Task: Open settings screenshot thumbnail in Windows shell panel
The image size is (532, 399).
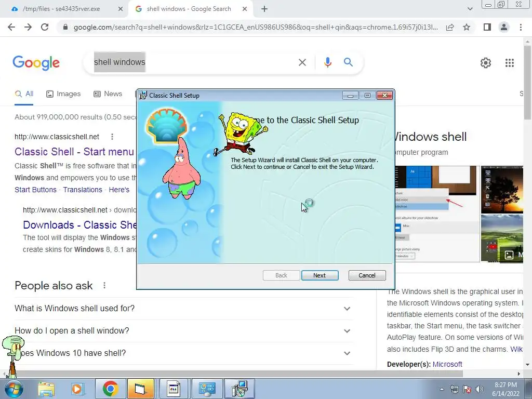Action: tap(437, 214)
